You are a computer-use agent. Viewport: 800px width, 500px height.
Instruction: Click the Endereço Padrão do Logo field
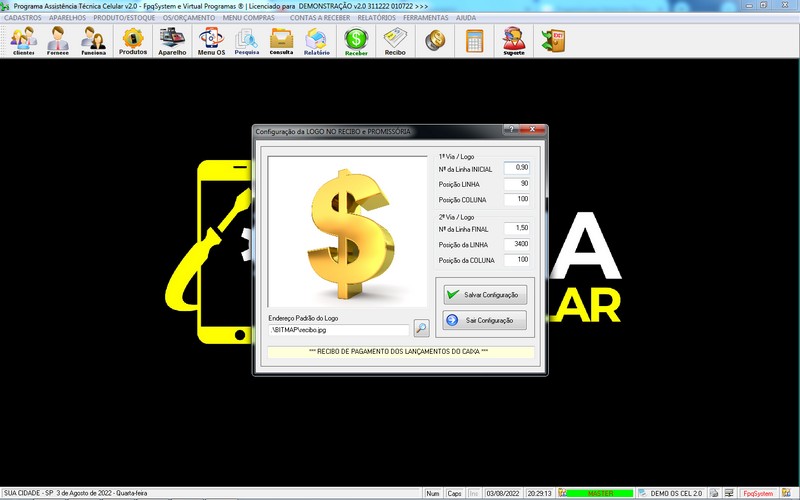coord(338,329)
